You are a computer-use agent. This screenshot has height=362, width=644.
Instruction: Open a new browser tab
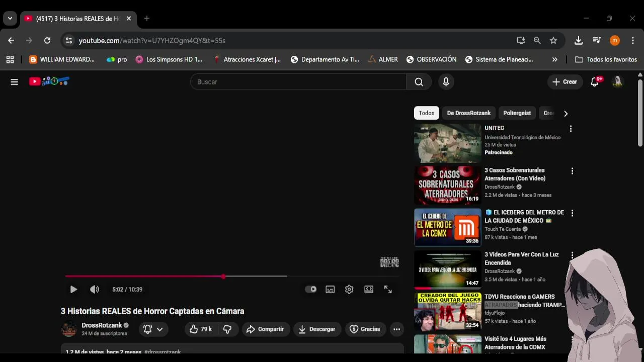click(146, 19)
